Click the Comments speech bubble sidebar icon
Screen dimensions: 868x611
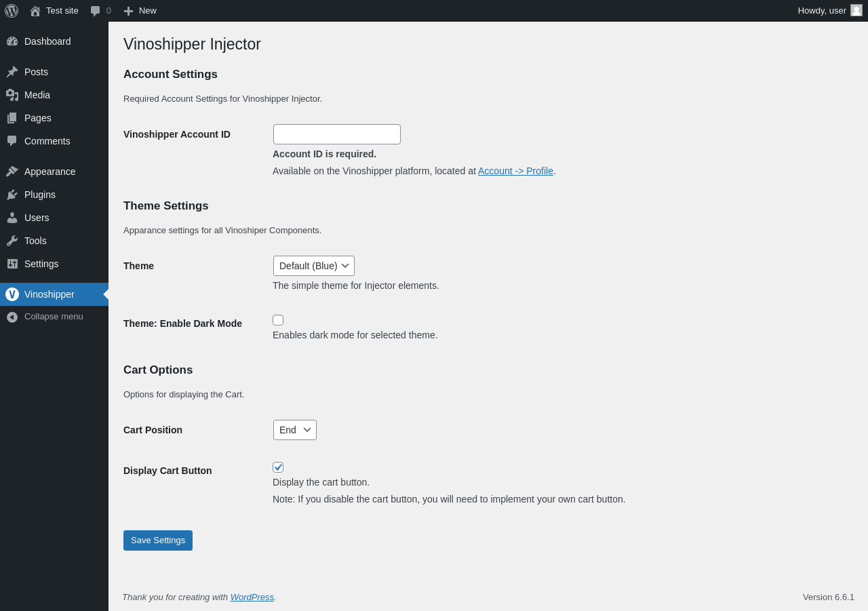(12, 141)
